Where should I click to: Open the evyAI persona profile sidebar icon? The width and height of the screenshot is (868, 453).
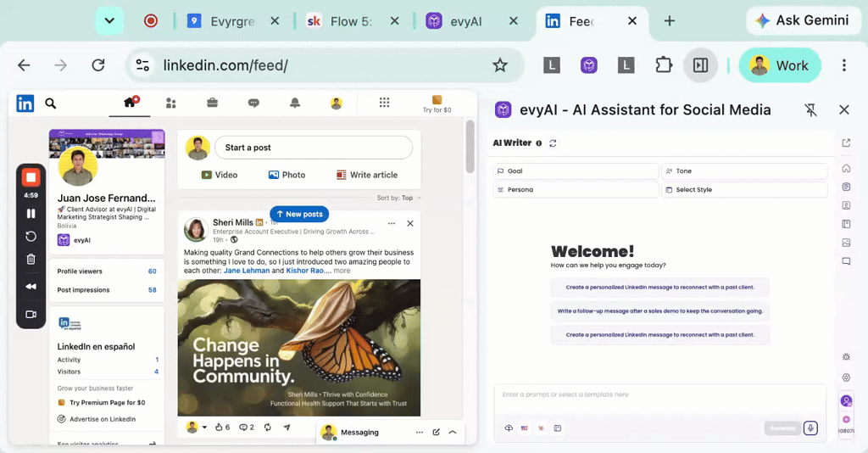click(x=846, y=205)
